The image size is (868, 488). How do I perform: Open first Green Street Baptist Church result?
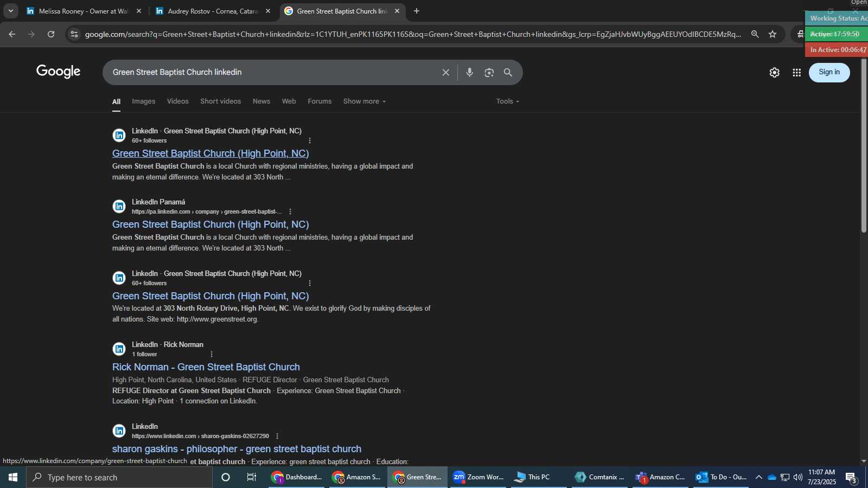coord(210,153)
